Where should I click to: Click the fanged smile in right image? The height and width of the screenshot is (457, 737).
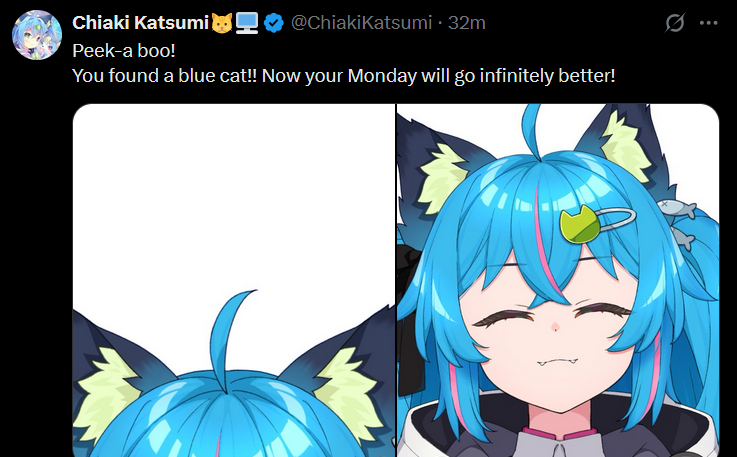pyautogui.click(x=557, y=362)
